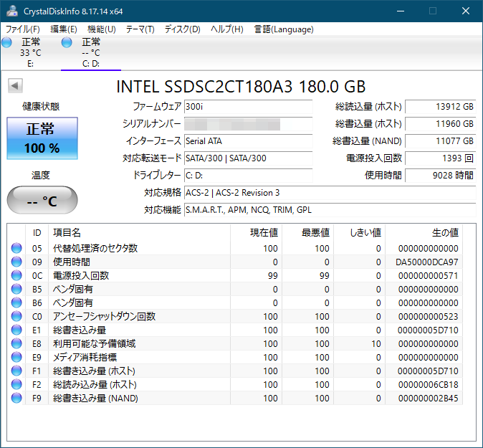This screenshot has width=483, height=448.
Task: Click the INTEL SSDSC2CT180A3 180.0 GB title
Action: tap(241, 86)
